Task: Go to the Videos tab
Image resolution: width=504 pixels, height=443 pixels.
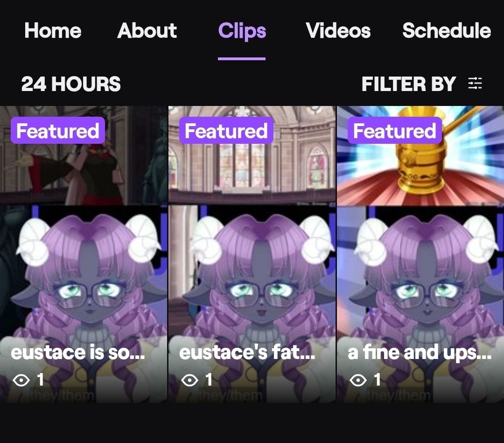Action: tap(338, 30)
